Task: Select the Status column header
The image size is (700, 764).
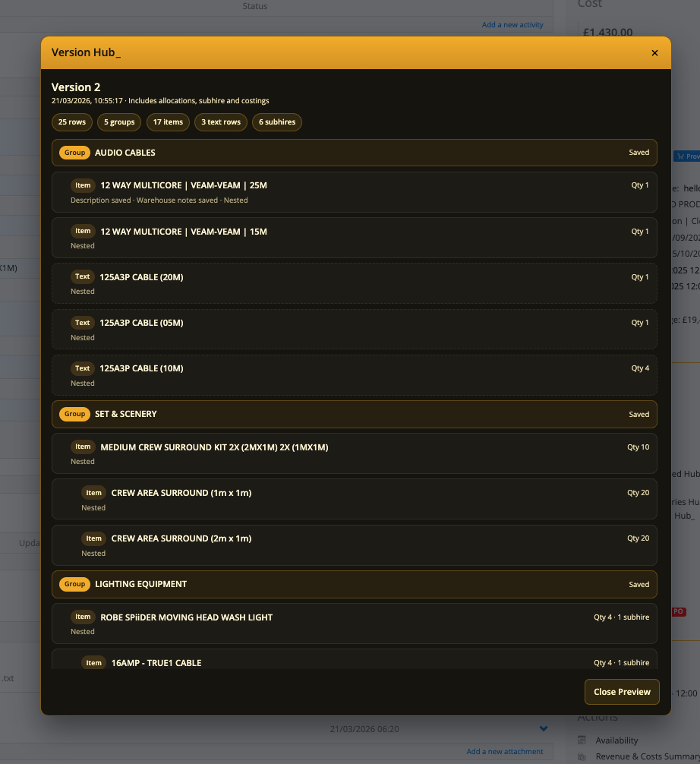Action: pos(255,6)
